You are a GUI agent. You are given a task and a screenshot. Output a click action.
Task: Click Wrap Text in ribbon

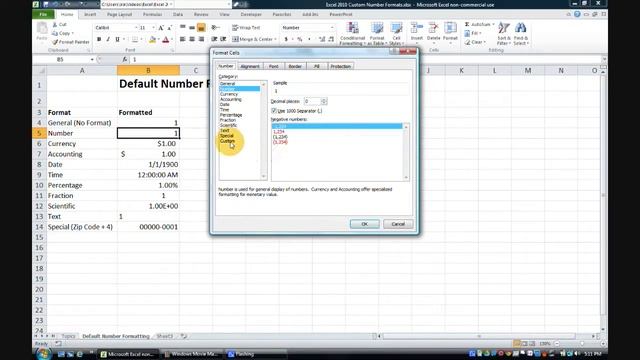pyautogui.click(x=246, y=28)
